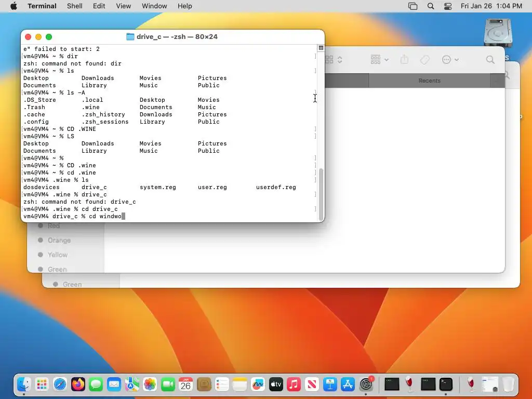Open News from the Dock
The image size is (532, 399).
point(312,384)
